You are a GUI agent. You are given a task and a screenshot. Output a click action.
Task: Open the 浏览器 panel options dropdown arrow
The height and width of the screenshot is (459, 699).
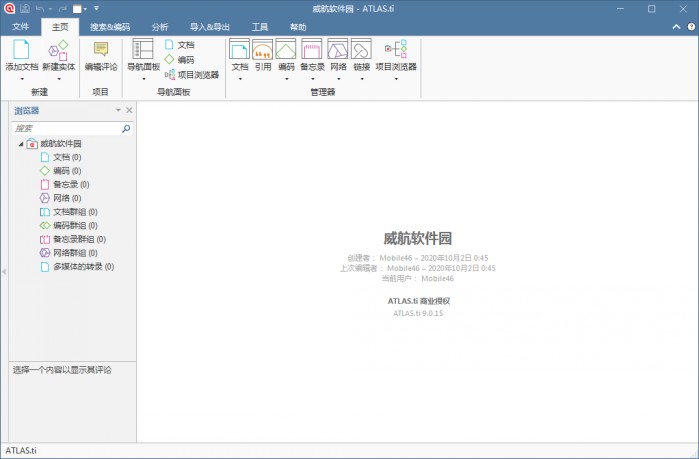(118, 110)
